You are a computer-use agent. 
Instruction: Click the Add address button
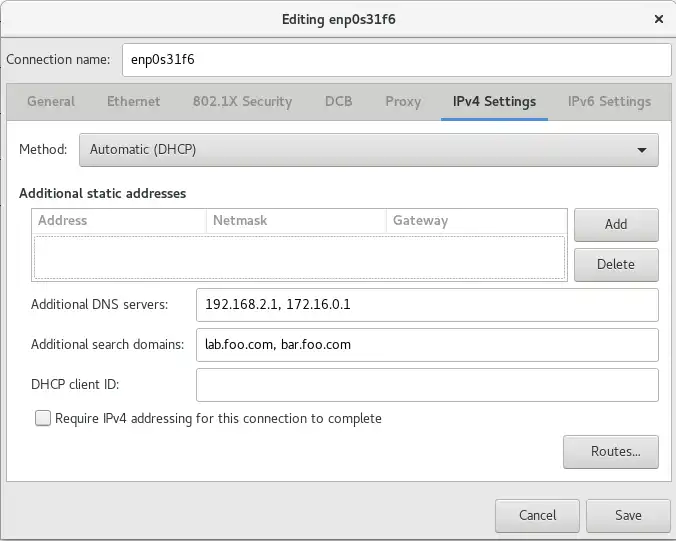point(616,224)
